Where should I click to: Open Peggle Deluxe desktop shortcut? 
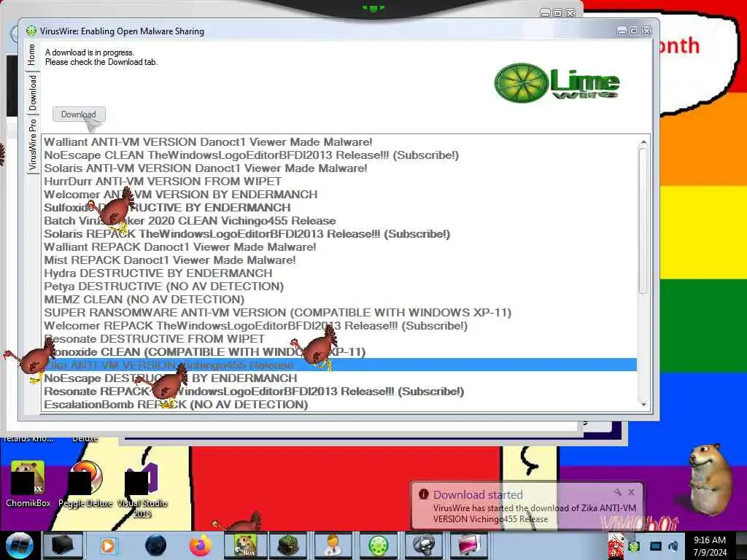point(85,484)
